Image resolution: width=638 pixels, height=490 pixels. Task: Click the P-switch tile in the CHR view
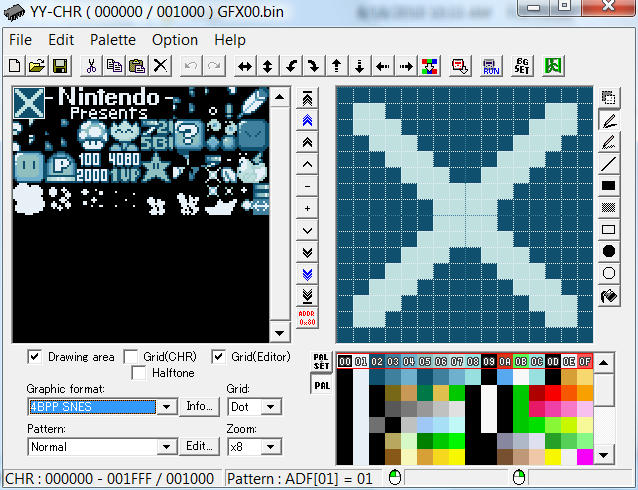point(60,167)
